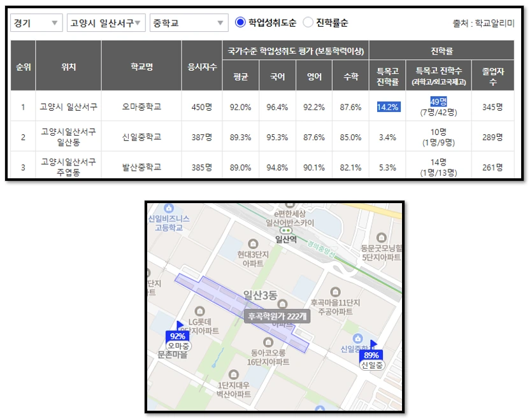Viewport: 532px width, 419px height.
Task: Click the 일산역 station icon on map
Action: coord(286,231)
